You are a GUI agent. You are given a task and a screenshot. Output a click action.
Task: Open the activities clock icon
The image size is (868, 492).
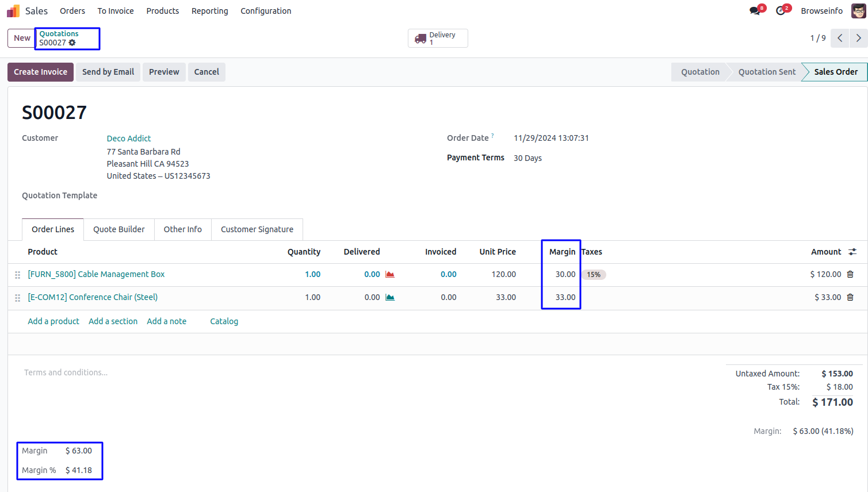coord(781,11)
